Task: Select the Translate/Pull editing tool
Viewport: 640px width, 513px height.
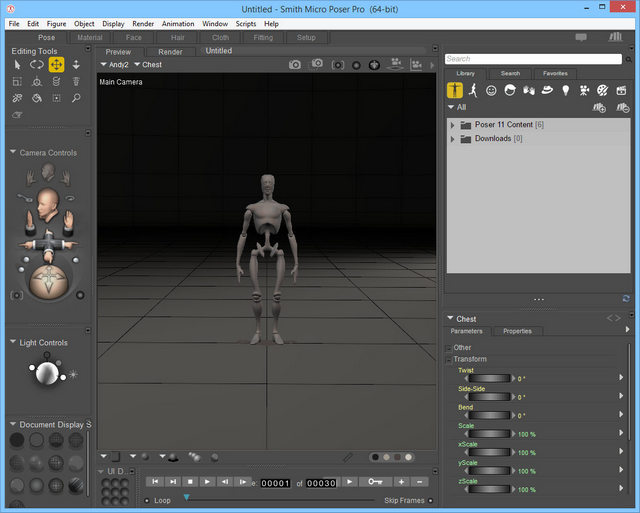Action: 56,65
